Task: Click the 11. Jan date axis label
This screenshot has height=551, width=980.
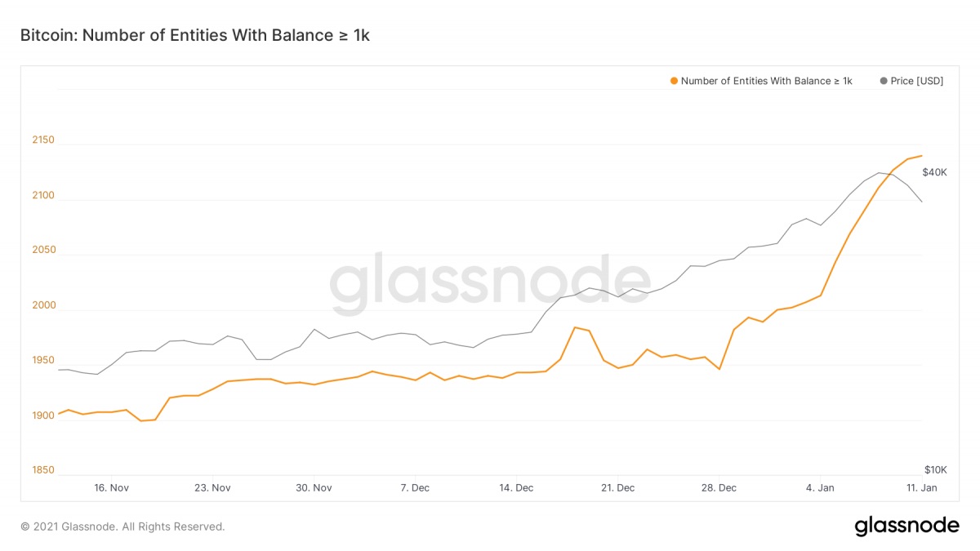Action: pyautogui.click(x=921, y=487)
